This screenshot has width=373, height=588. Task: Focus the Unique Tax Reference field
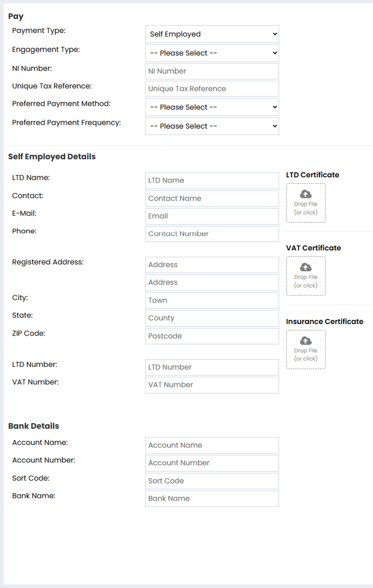212,89
